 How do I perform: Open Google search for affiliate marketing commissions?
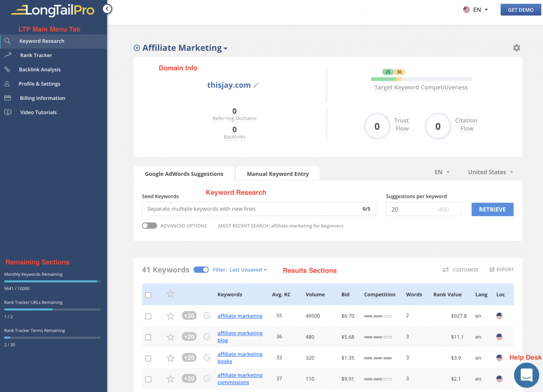tap(207, 378)
